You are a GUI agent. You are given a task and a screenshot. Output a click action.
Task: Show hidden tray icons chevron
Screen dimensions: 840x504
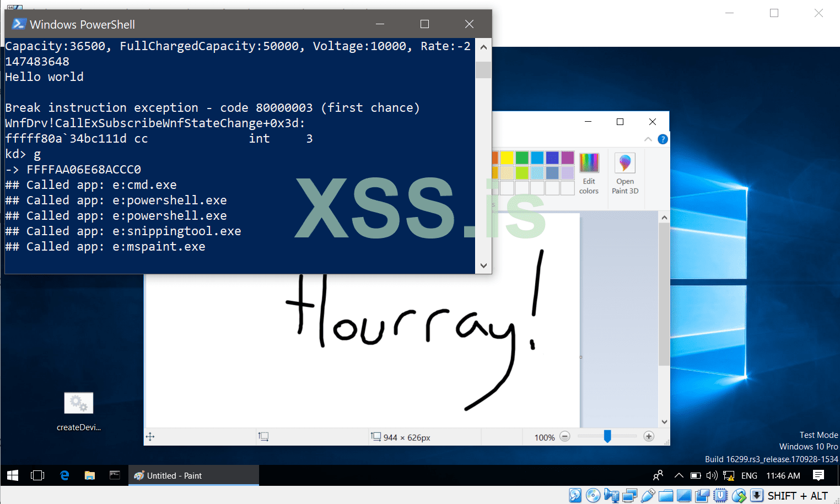[x=679, y=475]
